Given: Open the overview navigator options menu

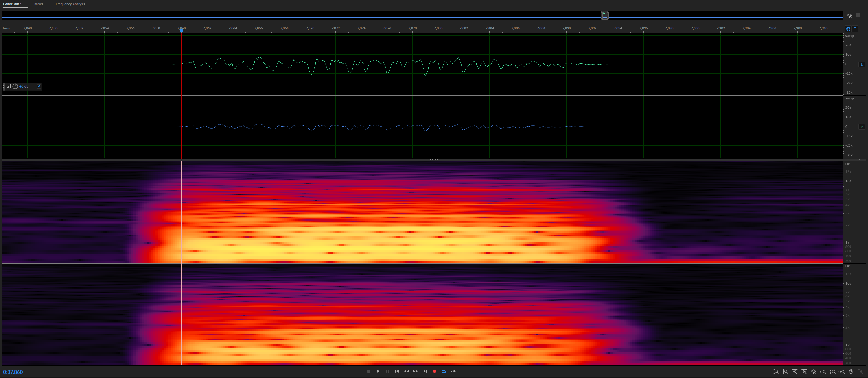Looking at the screenshot, I should pos(858,15).
